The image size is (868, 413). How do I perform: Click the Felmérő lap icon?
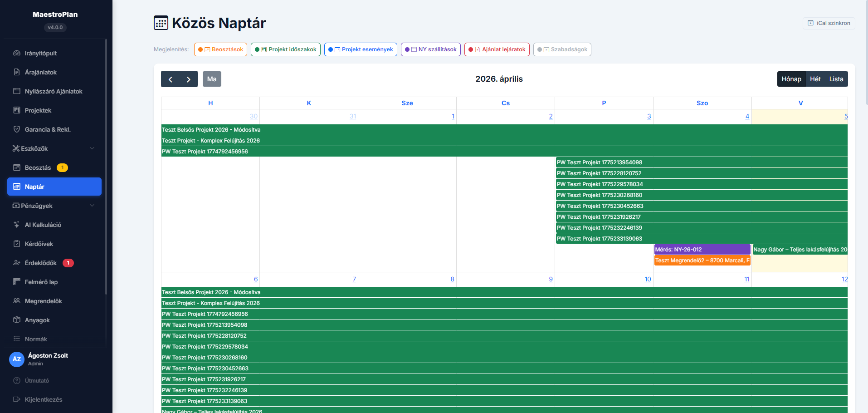17,282
